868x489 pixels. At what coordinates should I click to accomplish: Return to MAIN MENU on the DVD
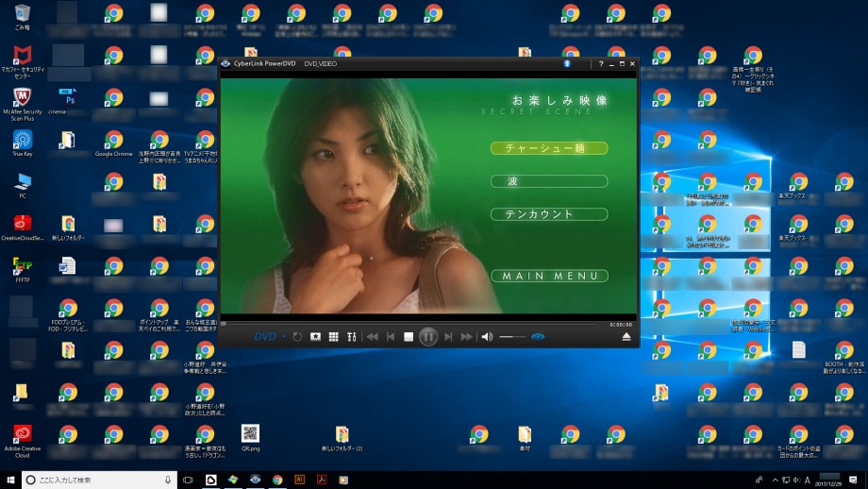[x=549, y=276]
